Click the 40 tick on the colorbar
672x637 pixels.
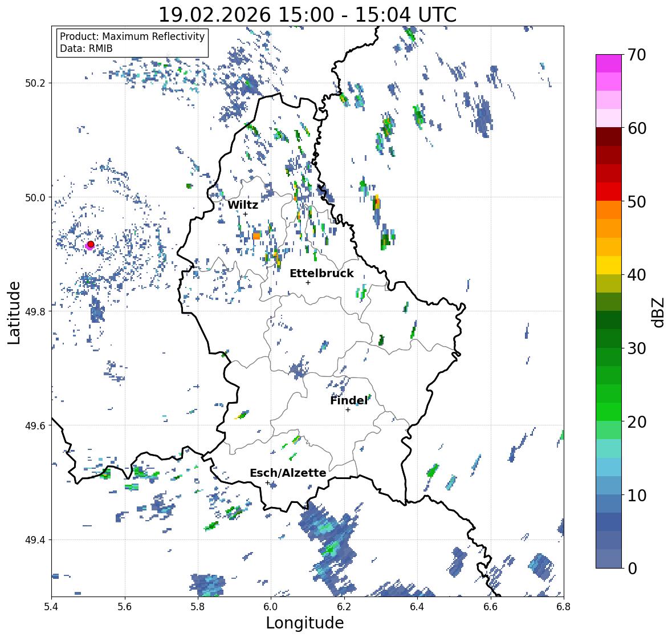point(637,275)
